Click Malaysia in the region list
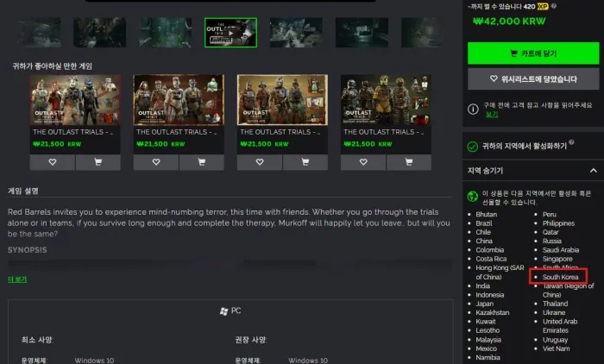Screen dimensions: 604x364 point(488,340)
